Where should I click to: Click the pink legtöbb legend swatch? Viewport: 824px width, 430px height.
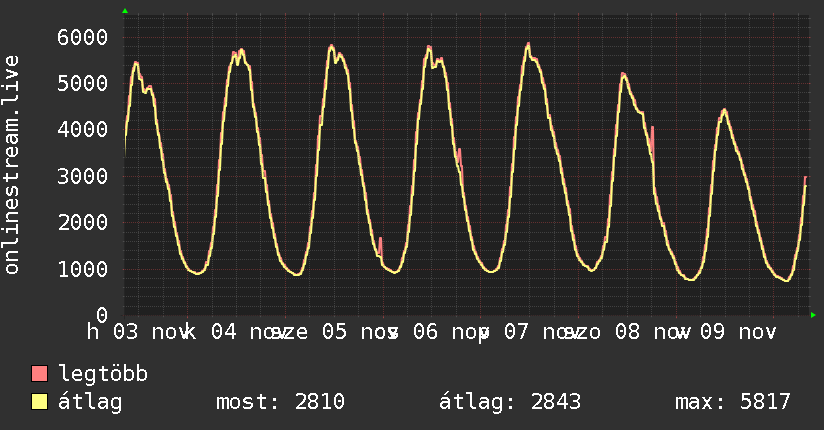39,374
